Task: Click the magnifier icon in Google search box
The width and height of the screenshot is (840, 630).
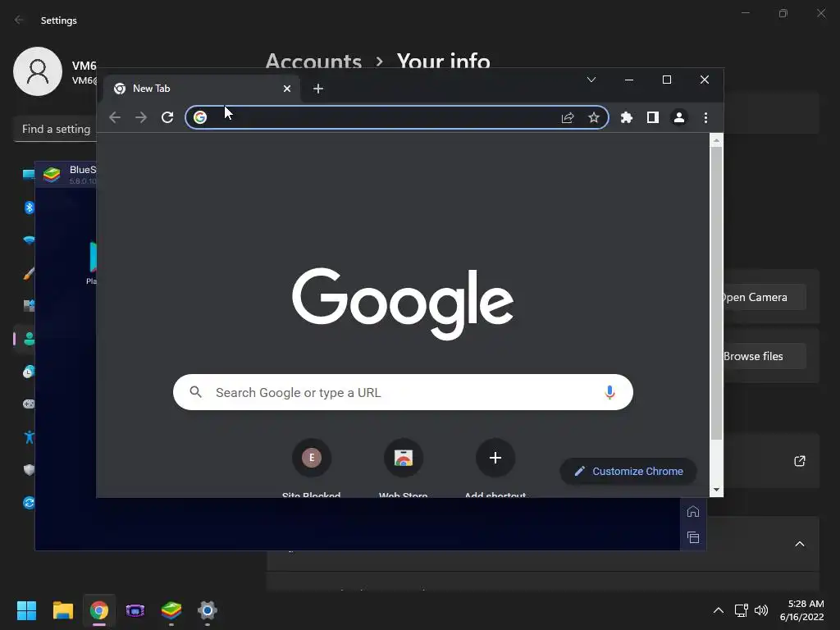Action: click(x=196, y=392)
